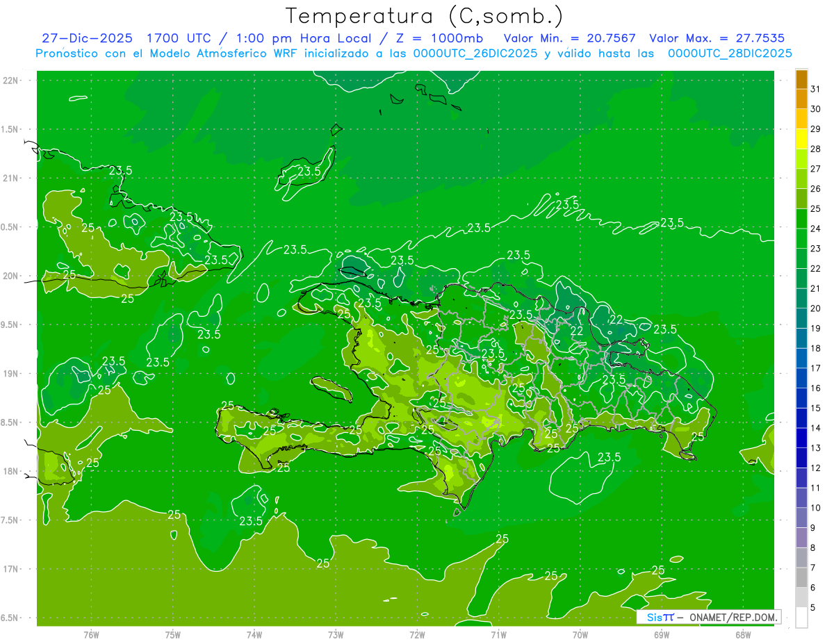The height and width of the screenshot is (644, 834).
Task: Click the "Valor Min. = 20.7567" value
Action: point(570,38)
